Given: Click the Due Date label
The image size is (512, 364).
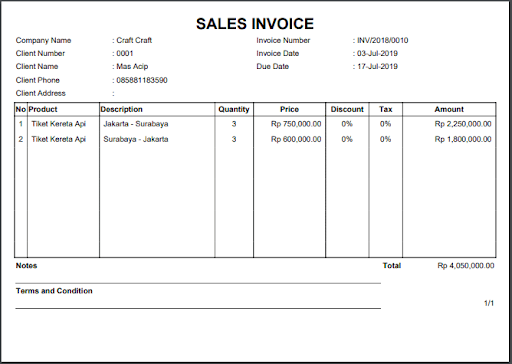Looking at the screenshot, I should tap(272, 66).
